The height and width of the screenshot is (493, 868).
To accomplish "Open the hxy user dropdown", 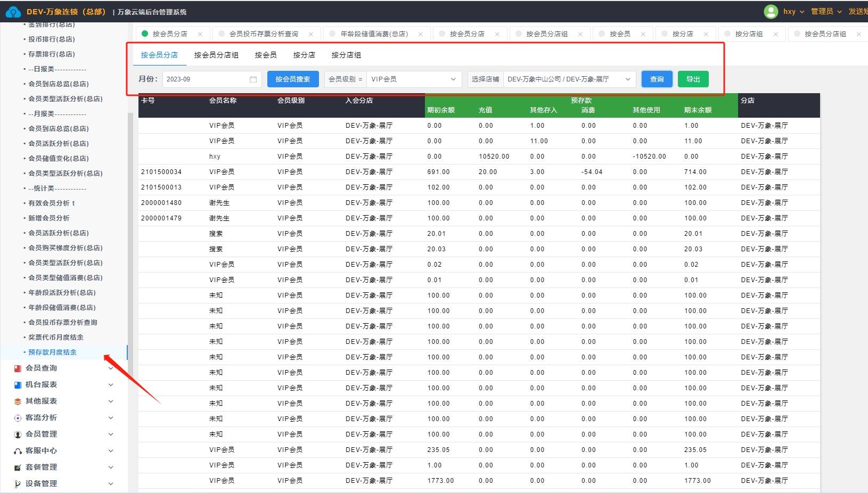I will point(793,11).
